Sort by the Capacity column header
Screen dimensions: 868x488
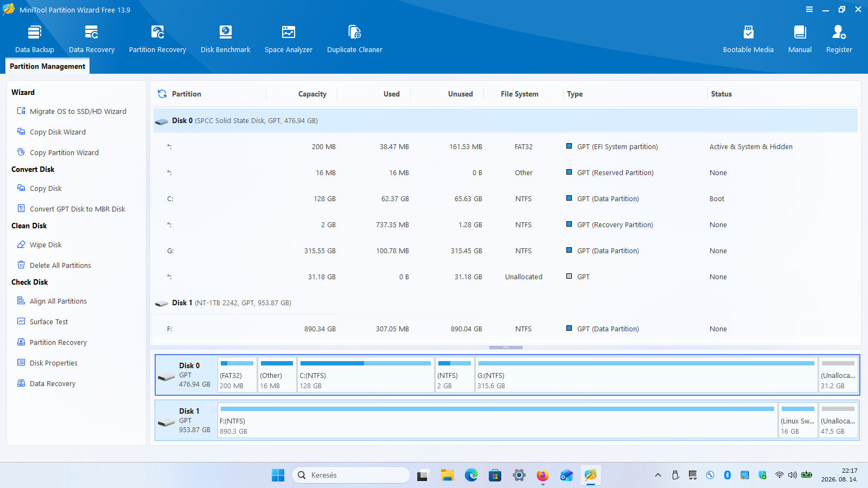pos(312,94)
